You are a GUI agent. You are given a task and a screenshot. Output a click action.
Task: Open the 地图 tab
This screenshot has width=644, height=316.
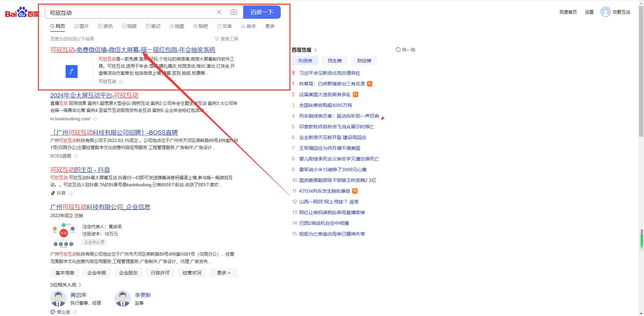click(177, 26)
